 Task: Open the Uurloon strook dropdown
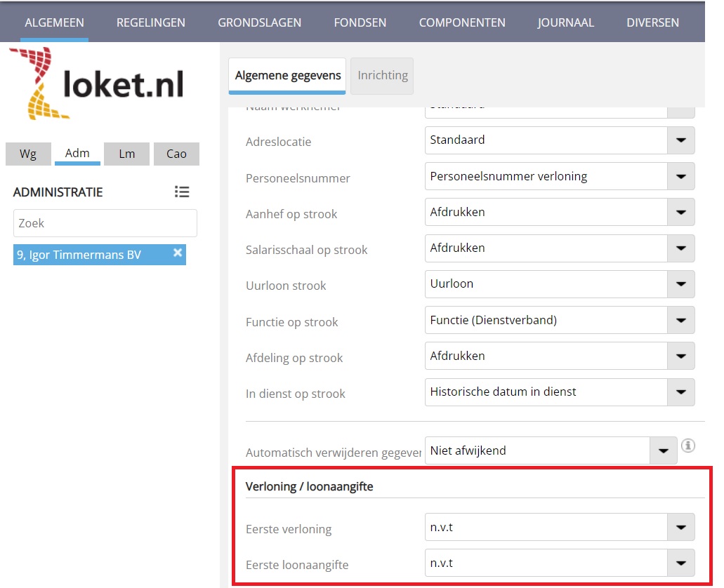tap(680, 284)
